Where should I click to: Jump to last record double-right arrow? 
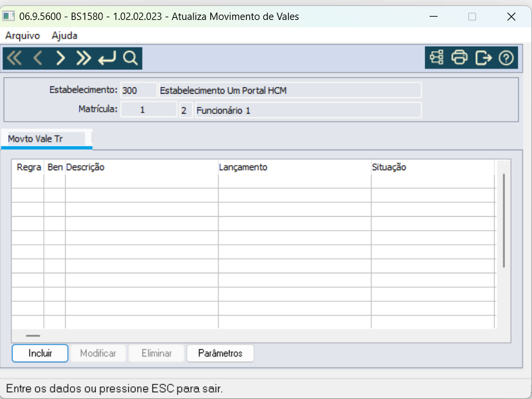tap(84, 59)
